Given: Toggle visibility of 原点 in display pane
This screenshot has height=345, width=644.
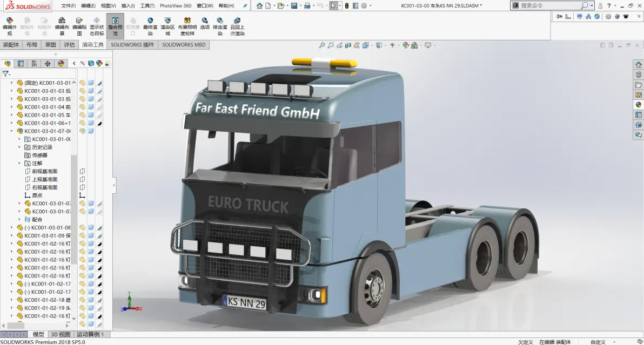Looking at the screenshot, I should (82, 195).
